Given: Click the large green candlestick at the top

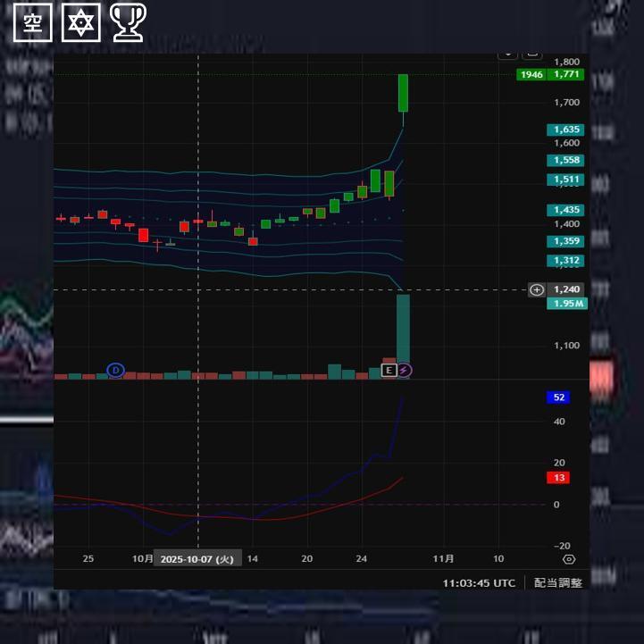Looking at the screenshot, I should (x=403, y=93).
